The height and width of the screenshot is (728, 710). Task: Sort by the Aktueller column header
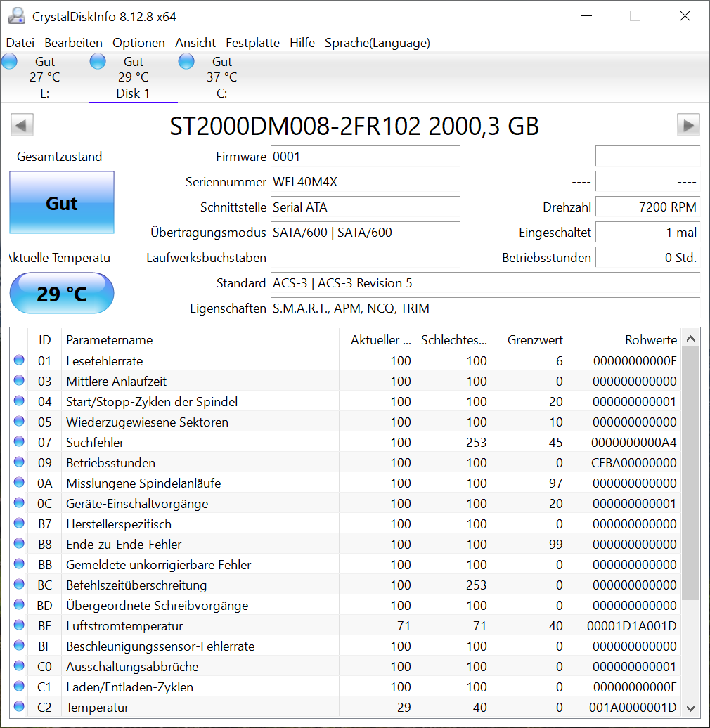coord(377,340)
